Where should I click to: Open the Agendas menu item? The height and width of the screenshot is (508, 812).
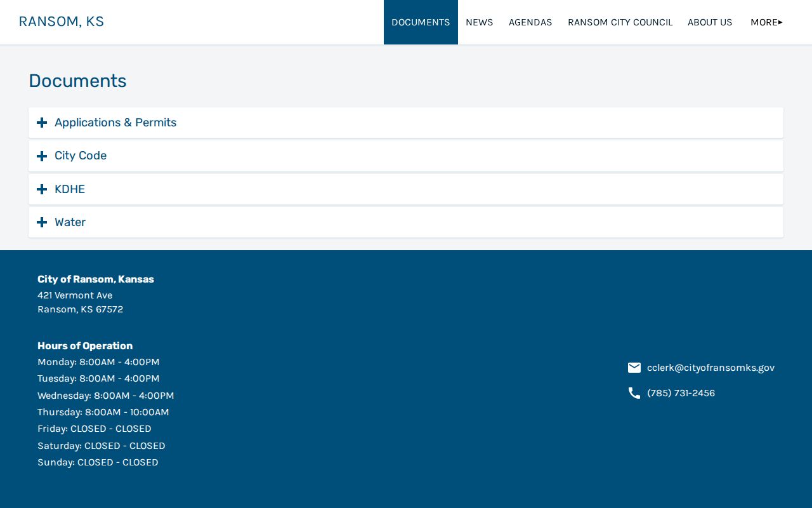(530, 22)
